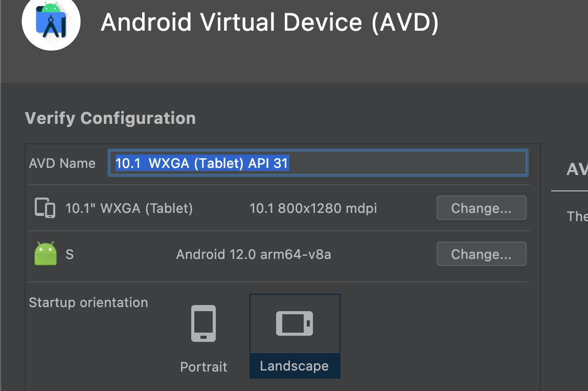Click the highlighted AVD name text
588x391 pixels.
202,163
